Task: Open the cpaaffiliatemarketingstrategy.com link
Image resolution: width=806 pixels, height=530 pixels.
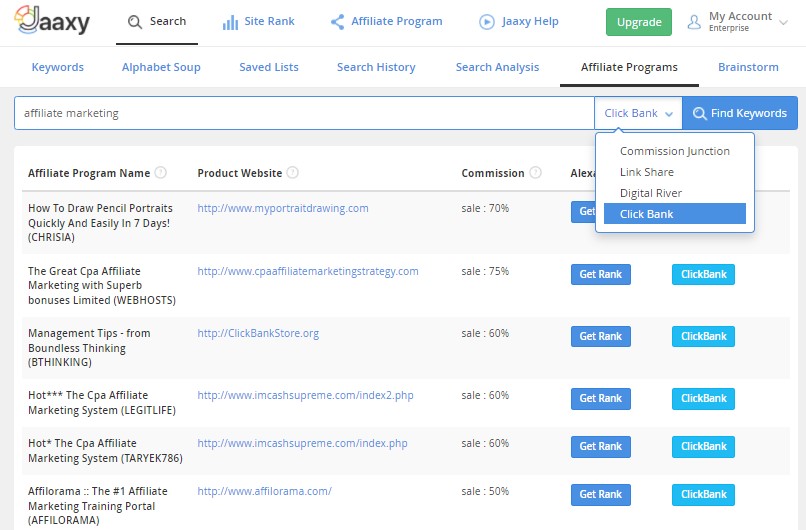Action: point(308,271)
